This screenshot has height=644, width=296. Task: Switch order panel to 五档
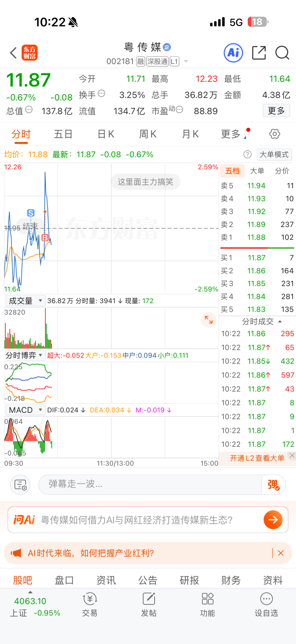(232, 171)
